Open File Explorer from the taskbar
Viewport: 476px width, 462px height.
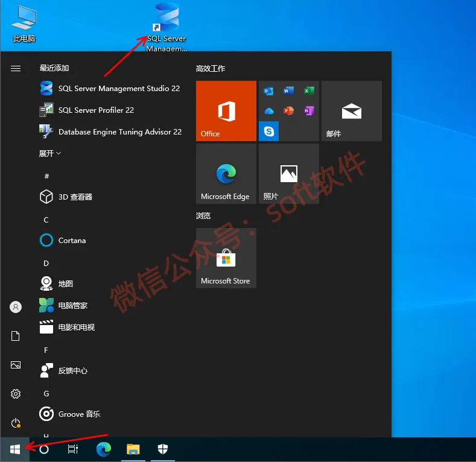click(x=133, y=449)
